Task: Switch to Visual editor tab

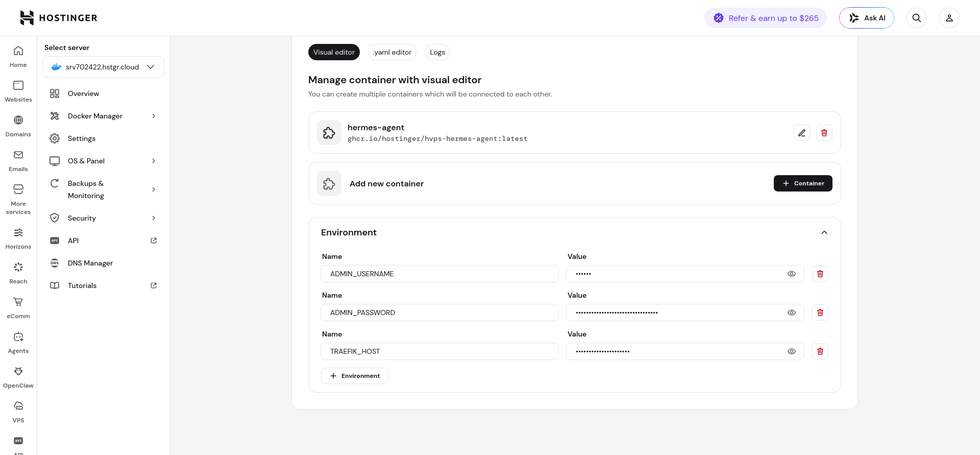Action: point(334,52)
